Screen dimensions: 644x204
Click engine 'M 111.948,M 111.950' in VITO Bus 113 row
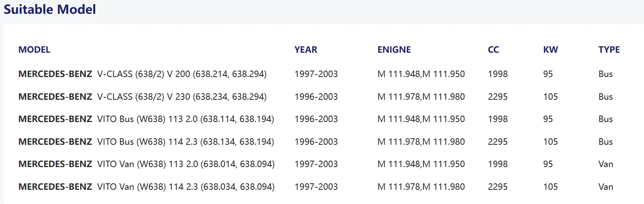pos(421,119)
